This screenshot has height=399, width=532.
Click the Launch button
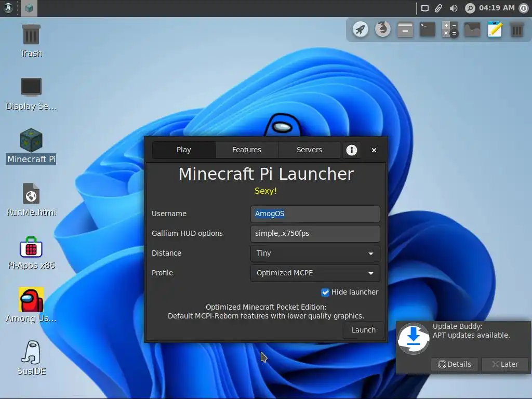tap(363, 330)
